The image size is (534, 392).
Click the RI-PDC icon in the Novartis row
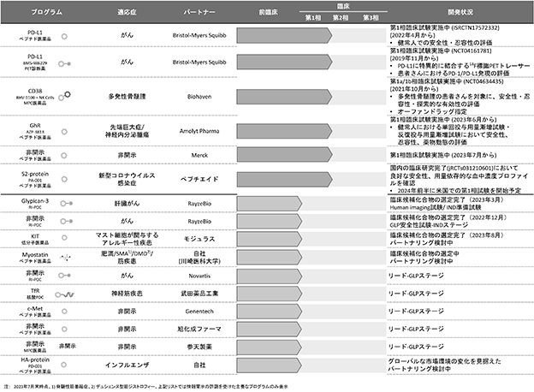pos(64,276)
